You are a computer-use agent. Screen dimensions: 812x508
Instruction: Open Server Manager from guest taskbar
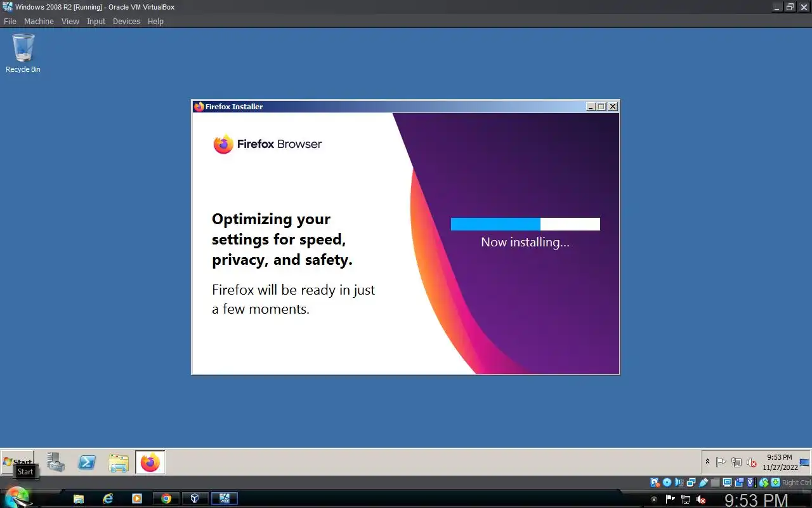56,462
